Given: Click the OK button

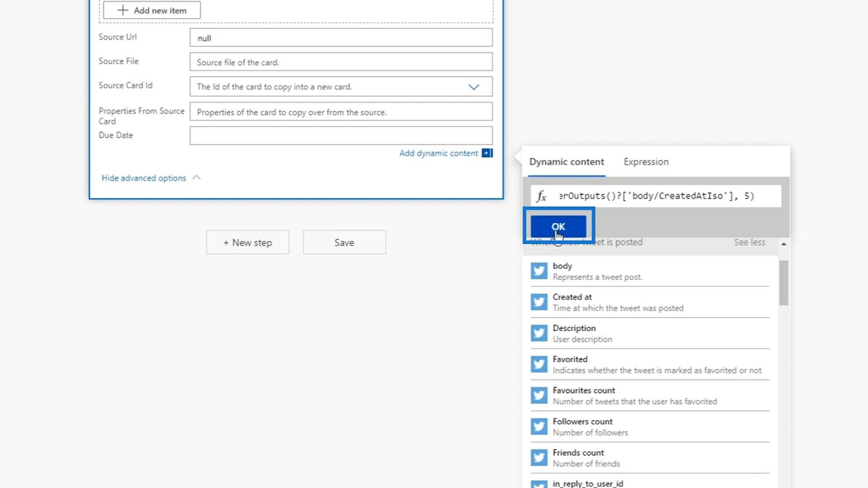Looking at the screenshot, I should point(558,227).
